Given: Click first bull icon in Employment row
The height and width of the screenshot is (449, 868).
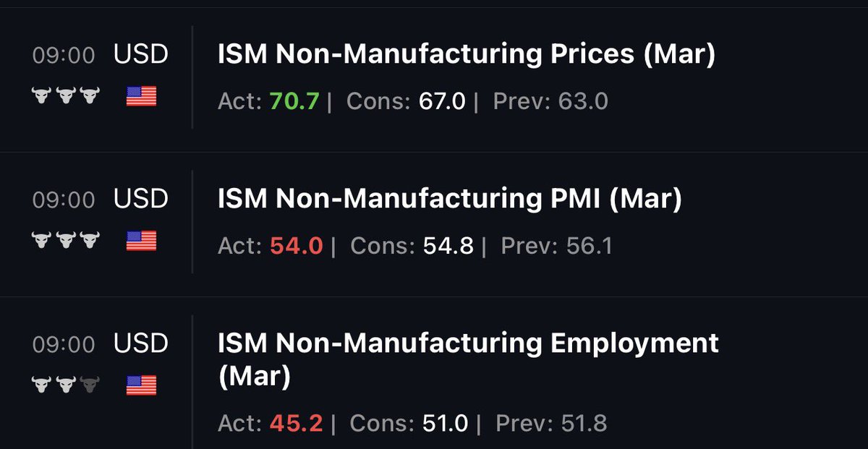Looking at the screenshot, I should (42, 385).
